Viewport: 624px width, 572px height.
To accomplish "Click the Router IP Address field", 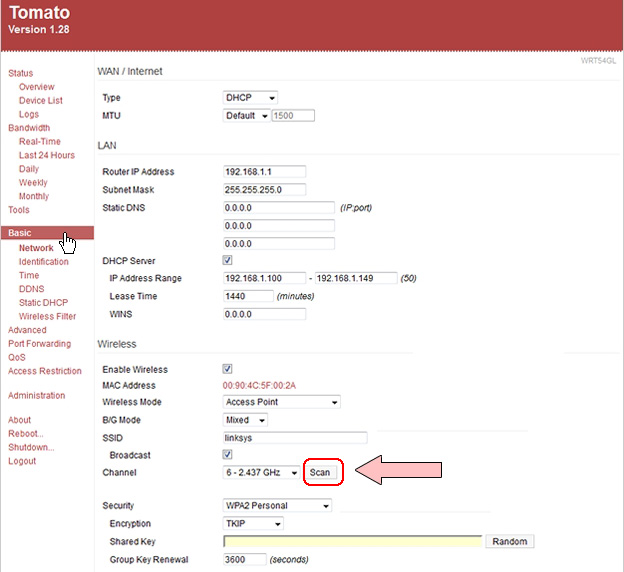I will click(264, 172).
